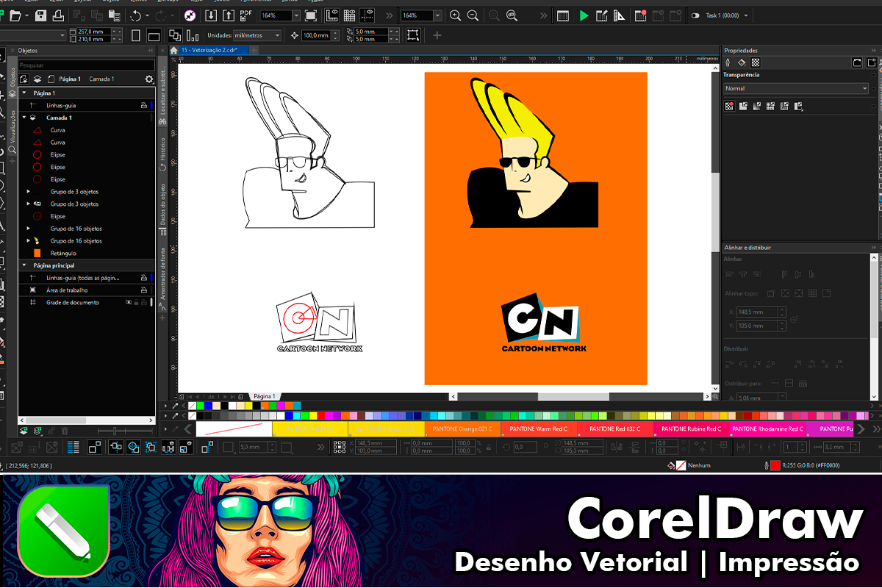Click the full-screen preview icon
882x588 pixels.
tap(311, 15)
